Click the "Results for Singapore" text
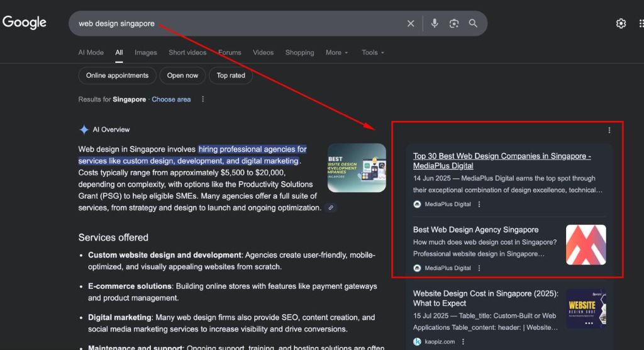The height and width of the screenshot is (350, 644). point(112,99)
